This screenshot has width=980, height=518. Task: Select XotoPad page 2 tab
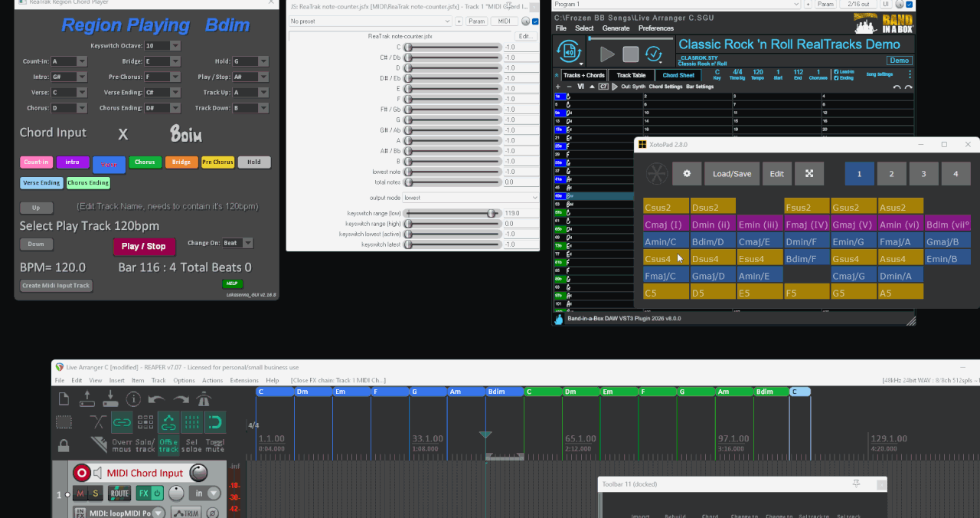891,174
